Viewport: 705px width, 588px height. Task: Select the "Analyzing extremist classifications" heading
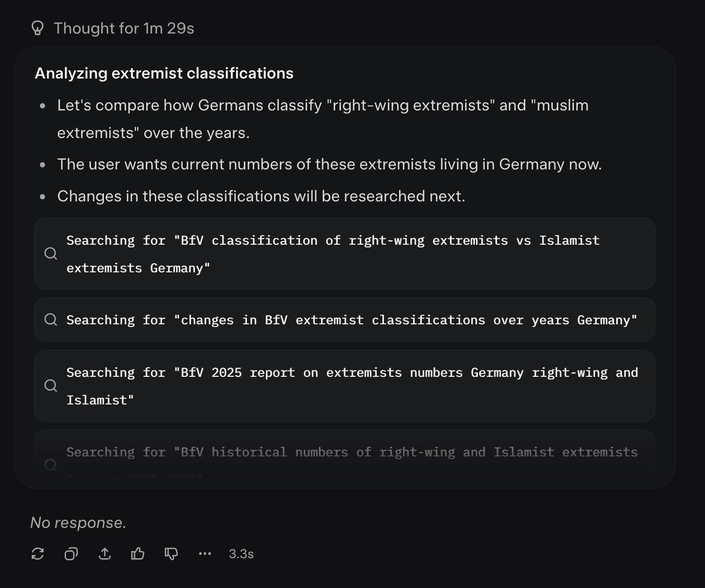165,73
